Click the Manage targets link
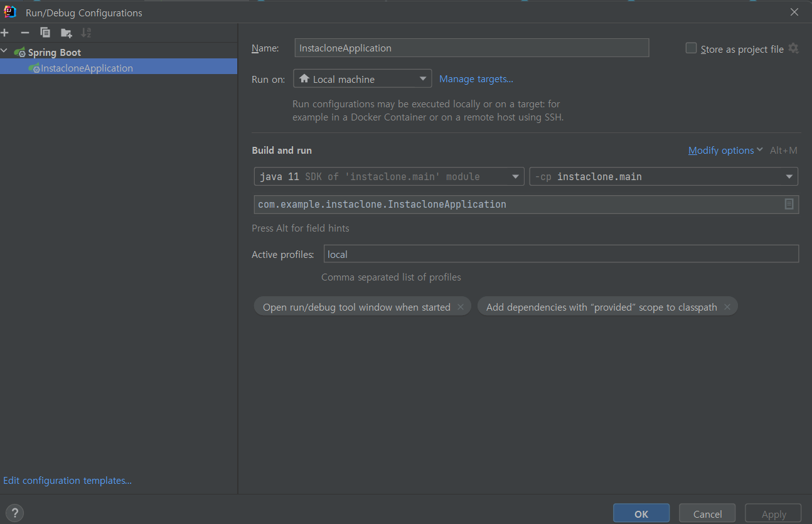812x524 pixels. pyautogui.click(x=476, y=78)
